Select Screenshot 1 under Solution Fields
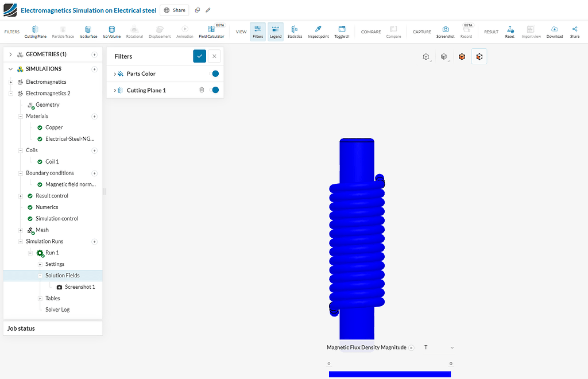The height and width of the screenshot is (379, 588). pyautogui.click(x=80, y=287)
